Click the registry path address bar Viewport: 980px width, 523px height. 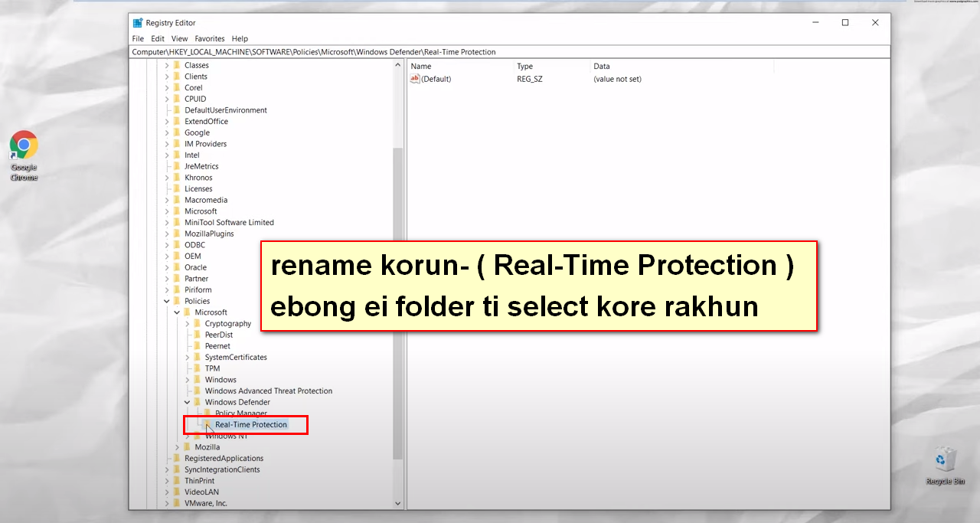(510, 52)
